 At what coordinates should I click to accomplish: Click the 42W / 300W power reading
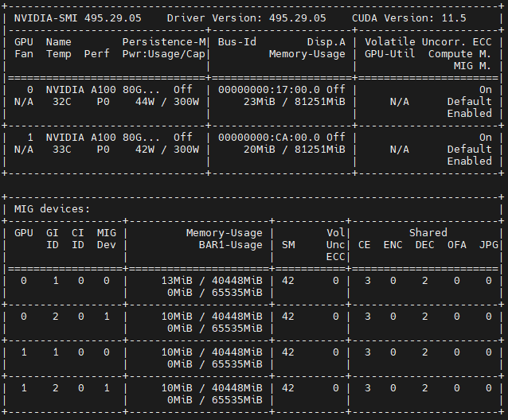click(x=167, y=150)
